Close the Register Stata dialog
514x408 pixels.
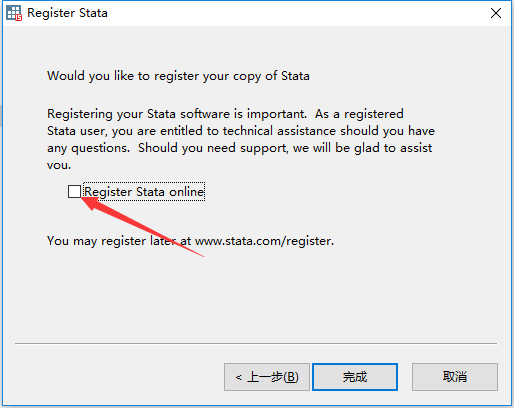tap(496, 13)
